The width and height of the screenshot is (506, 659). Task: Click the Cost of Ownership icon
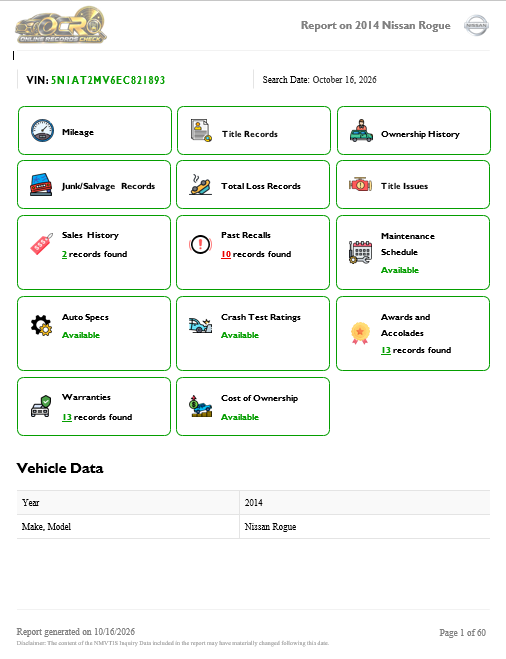pyautogui.click(x=200, y=406)
